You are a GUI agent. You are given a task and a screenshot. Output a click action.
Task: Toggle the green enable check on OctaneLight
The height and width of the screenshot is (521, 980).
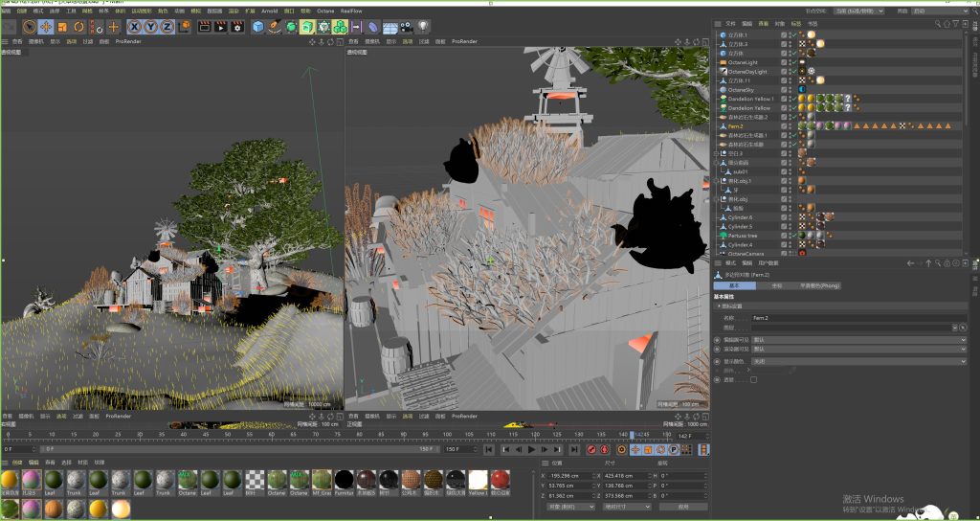point(794,62)
